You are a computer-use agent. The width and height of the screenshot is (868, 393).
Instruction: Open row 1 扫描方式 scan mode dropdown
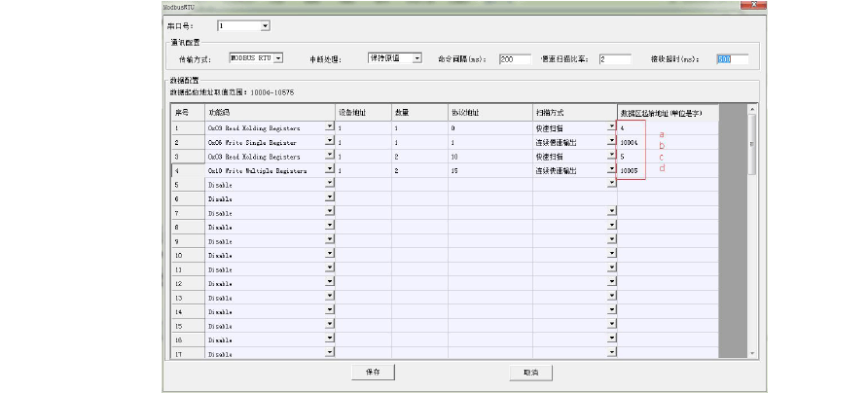611,127
